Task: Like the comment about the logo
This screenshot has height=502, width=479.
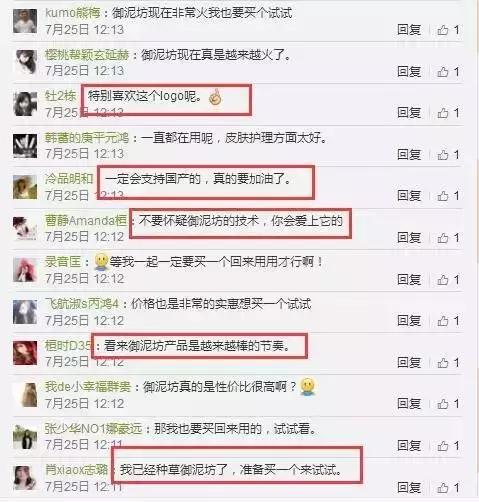Action: (448, 113)
